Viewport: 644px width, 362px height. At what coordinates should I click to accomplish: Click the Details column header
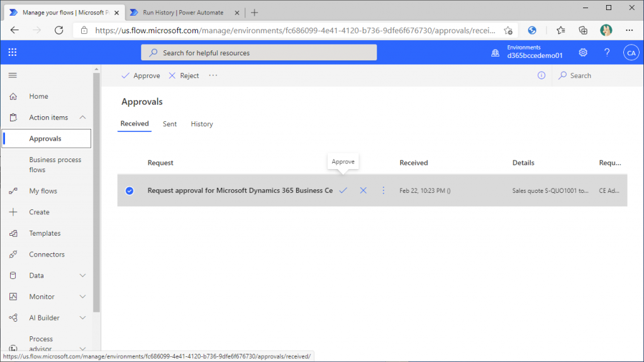(x=523, y=163)
